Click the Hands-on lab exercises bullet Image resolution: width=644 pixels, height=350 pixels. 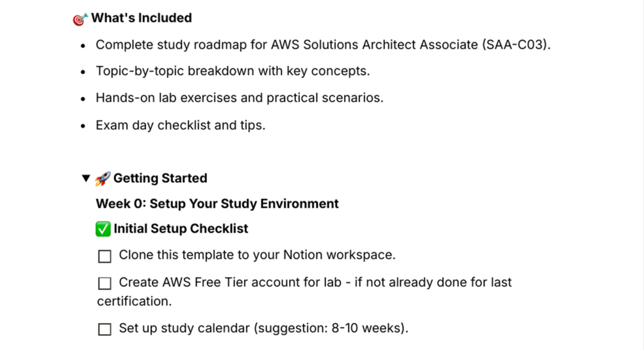click(x=240, y=98)
